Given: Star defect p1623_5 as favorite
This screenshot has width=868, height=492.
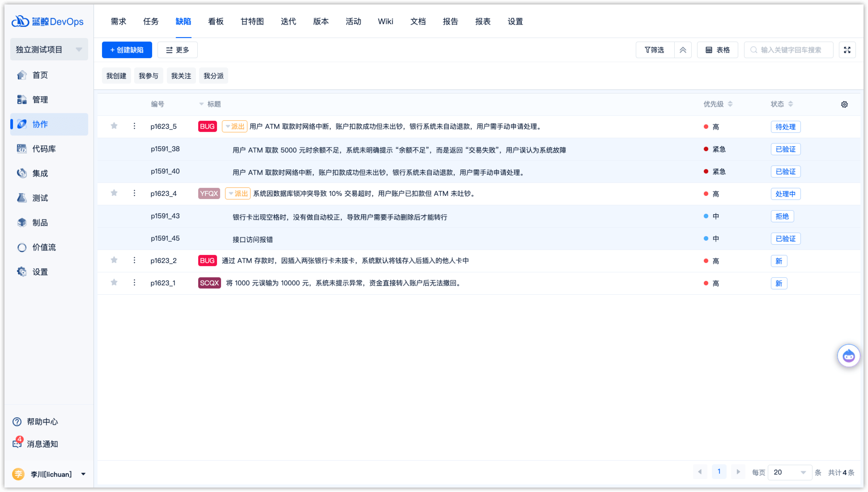Looking at the screenshot, I should point(114,126).
